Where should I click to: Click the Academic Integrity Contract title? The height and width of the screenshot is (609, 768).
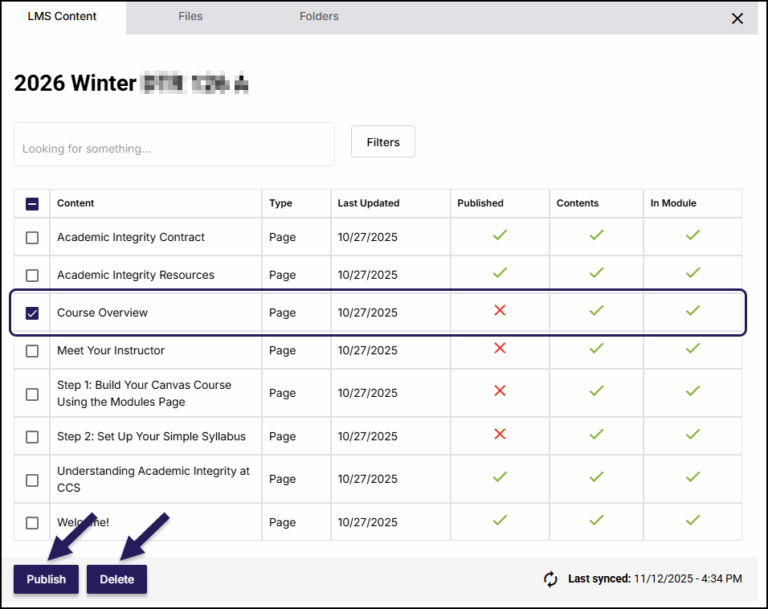pos(131,237)
